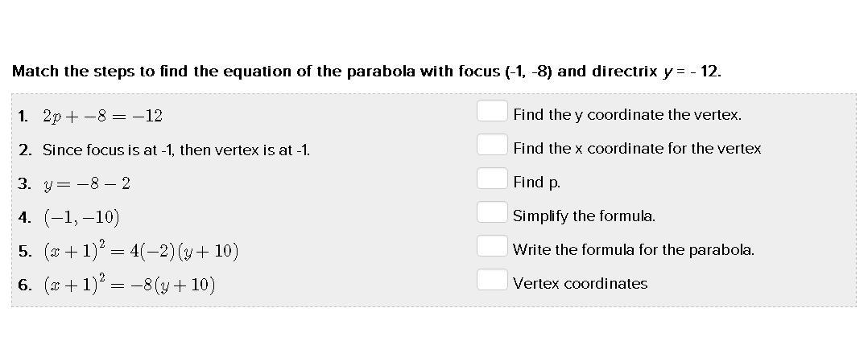Click the box beside 'Find the y coordinate the vertex'
Viewport: 868px width, 345px height.
coord(492,111)
